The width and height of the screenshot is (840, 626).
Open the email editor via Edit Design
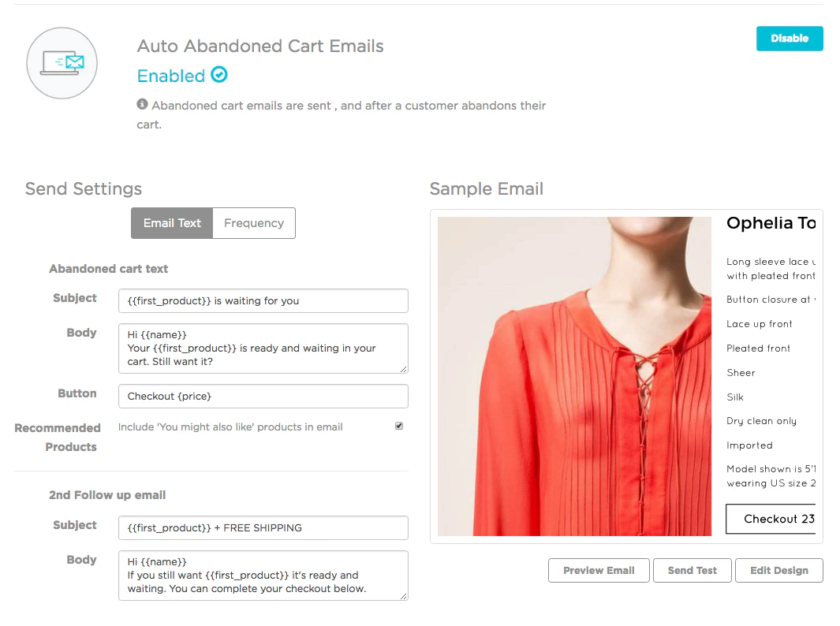778,570
